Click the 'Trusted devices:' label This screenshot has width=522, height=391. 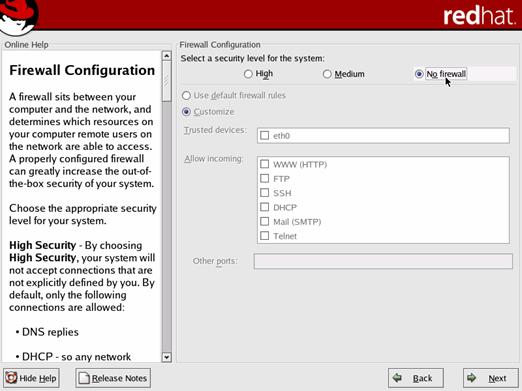click(x=216, y=130)
